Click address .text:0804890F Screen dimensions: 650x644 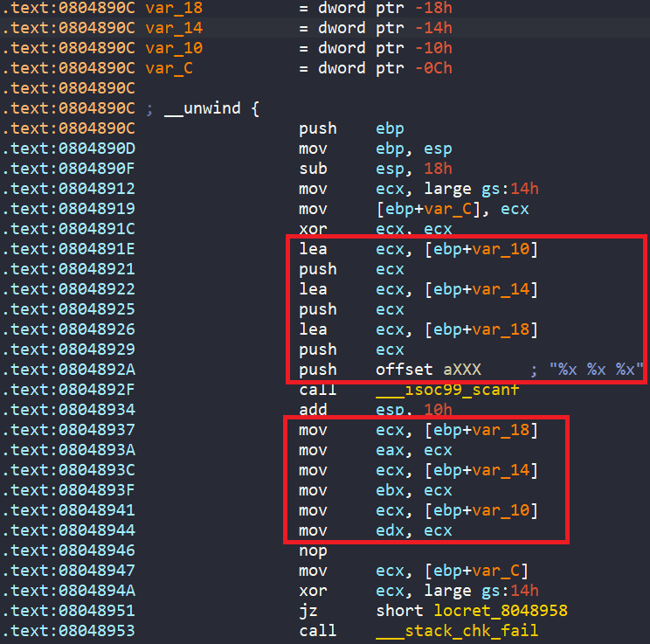point(68,169)
